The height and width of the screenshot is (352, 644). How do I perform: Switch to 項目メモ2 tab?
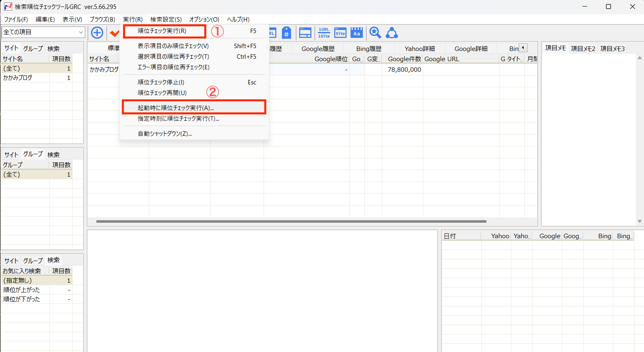pyautogui.click(x=583, y=49)
